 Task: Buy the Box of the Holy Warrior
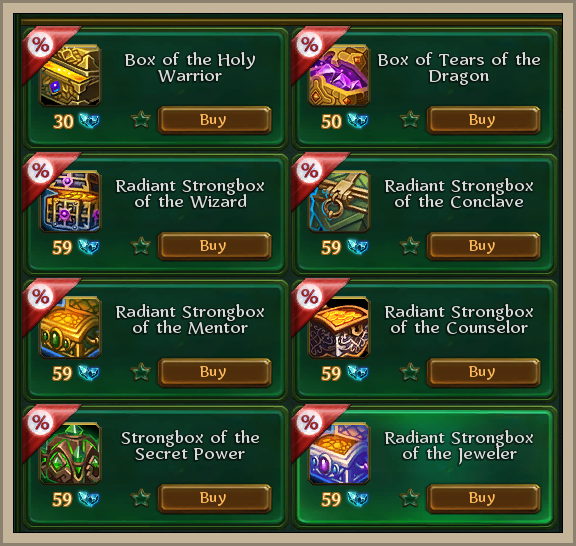(x=215, y=120)
